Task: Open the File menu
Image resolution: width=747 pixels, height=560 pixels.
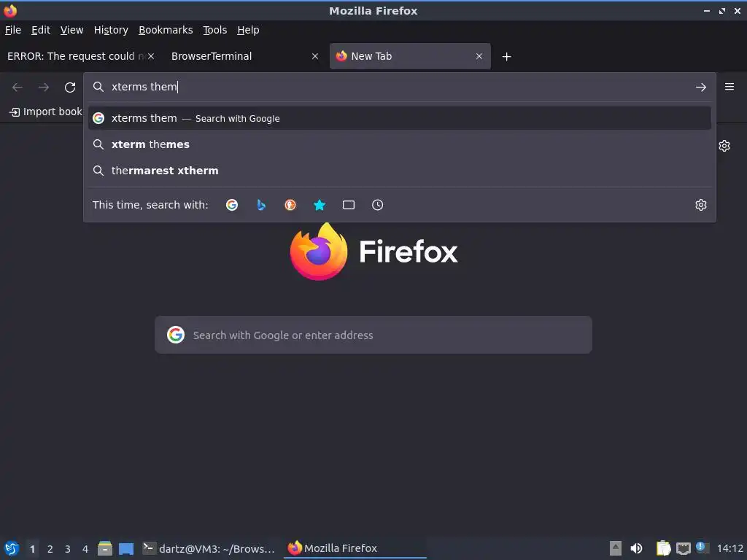Action: pyautogui.click(x=13, y=30)
